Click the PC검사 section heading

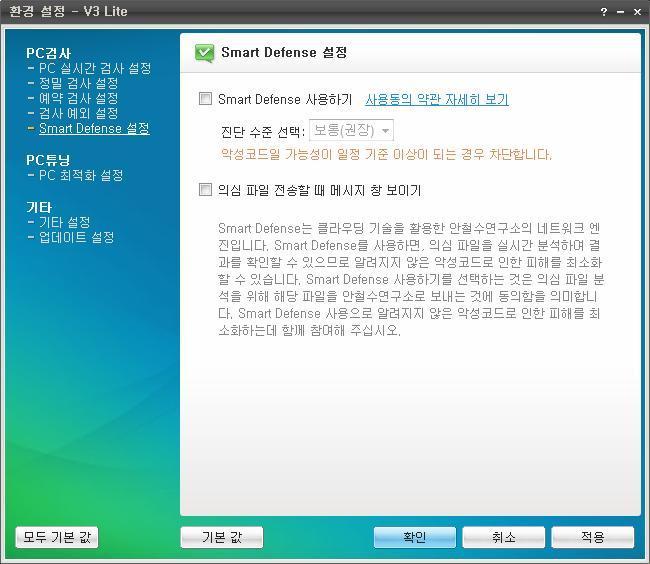48,53
